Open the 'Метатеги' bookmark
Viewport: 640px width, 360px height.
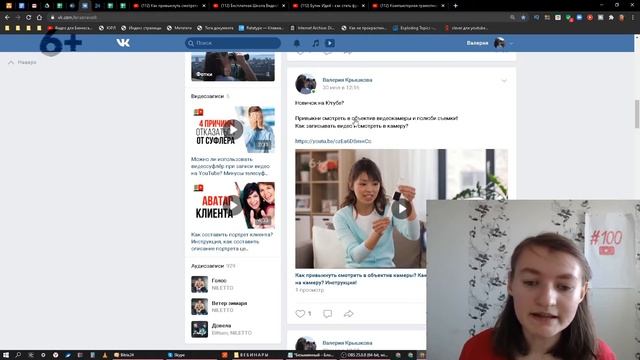tap(180, 28)
